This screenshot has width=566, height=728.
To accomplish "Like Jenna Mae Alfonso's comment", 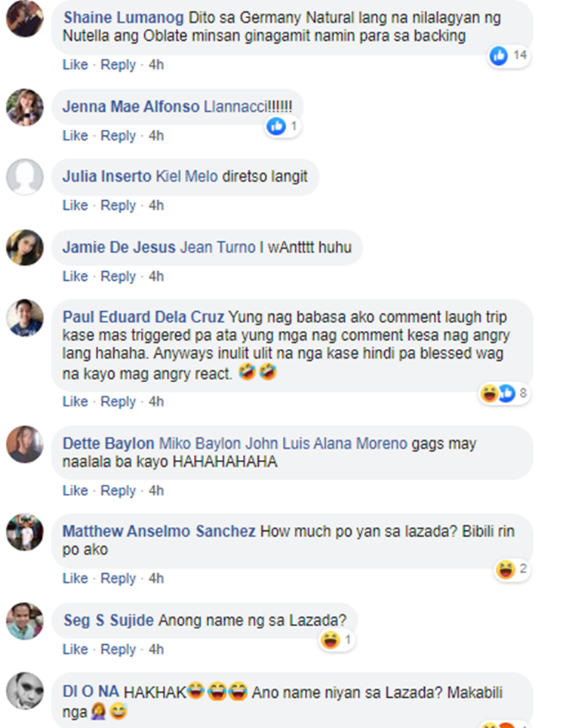I will [75, 136].
